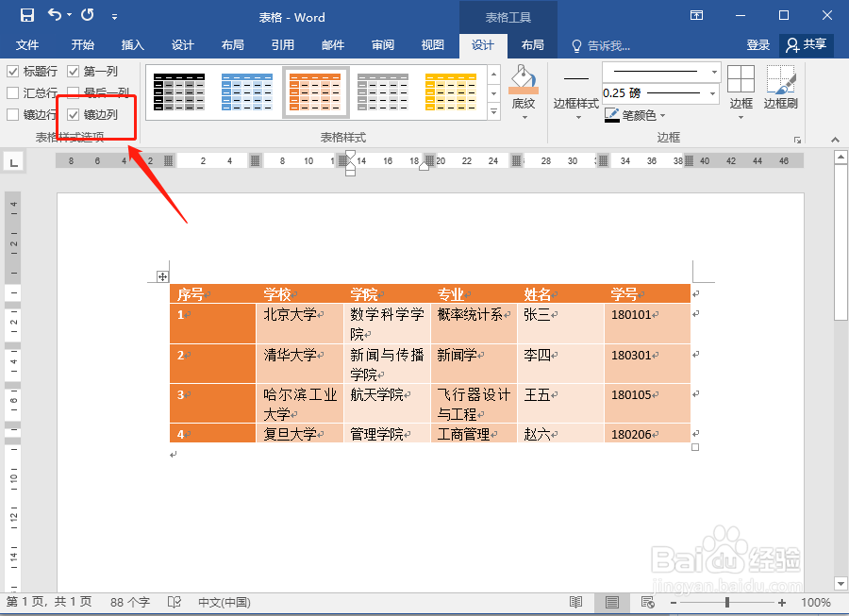Screen dimensions: 849x616
Task: Open the 笔颜色 dropdown arrow
Action: point(663,115)
